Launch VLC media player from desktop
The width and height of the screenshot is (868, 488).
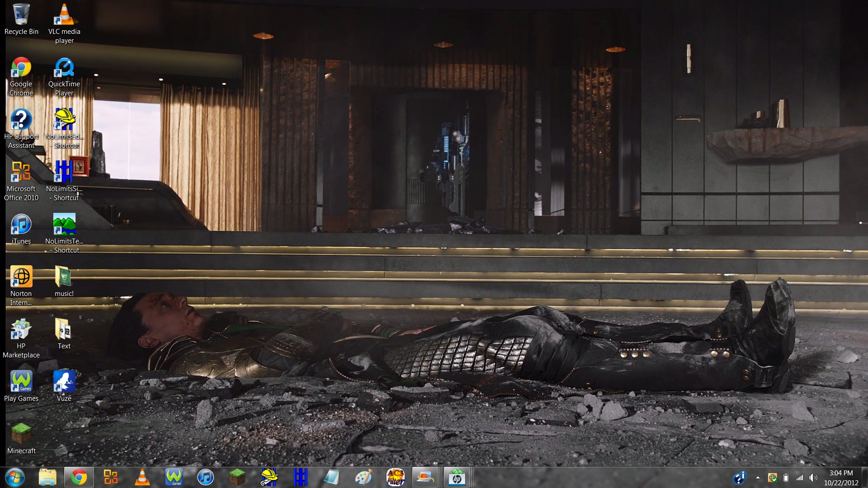[64, 23]
